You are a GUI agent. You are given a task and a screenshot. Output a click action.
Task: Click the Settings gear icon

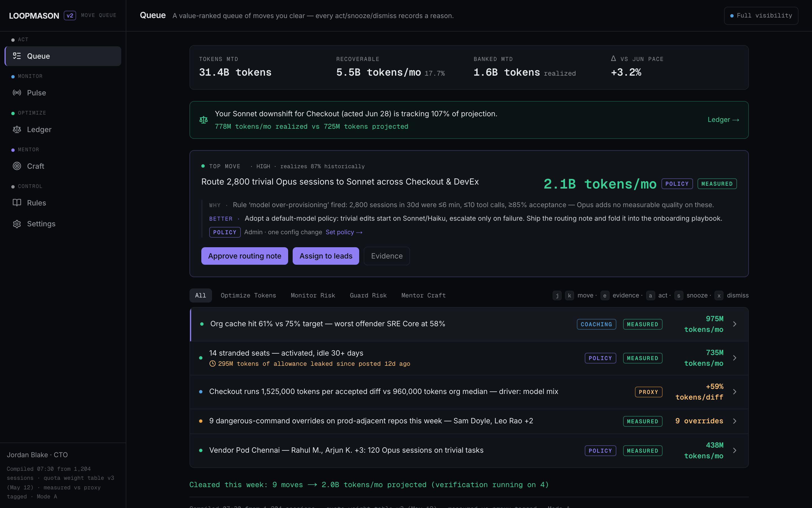point(17,224)
